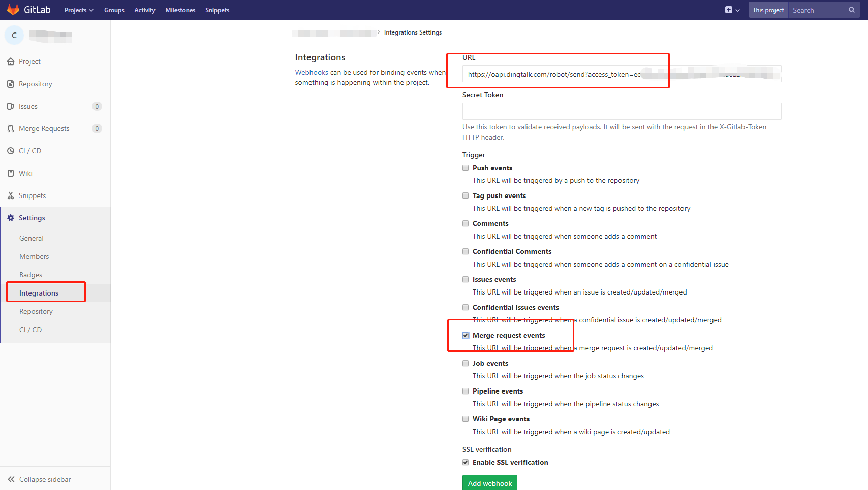Viewport: 868px width, 490px height.
Task: Click the search magnifier icon
Action: (852, 10)
